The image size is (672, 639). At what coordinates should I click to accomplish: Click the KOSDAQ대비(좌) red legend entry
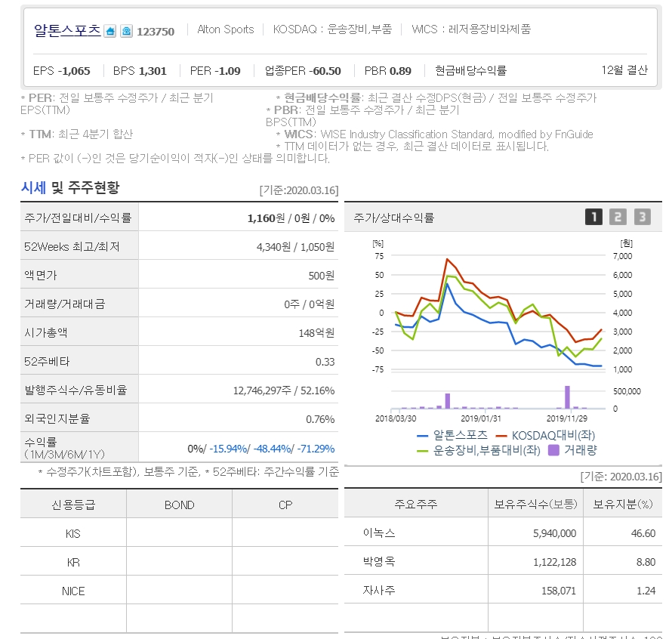tap(545, 435)
